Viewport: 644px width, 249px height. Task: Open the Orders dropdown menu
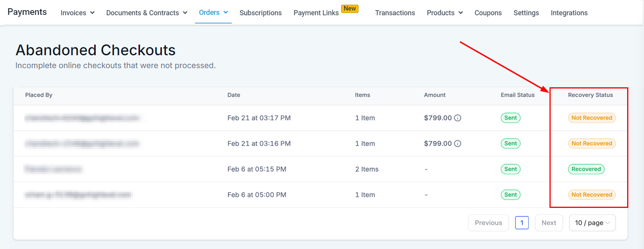pyautogui.click(x=213, y=13)
